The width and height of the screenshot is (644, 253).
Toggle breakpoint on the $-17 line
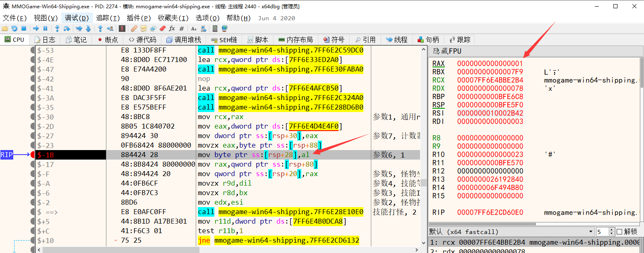click(33, 165)
